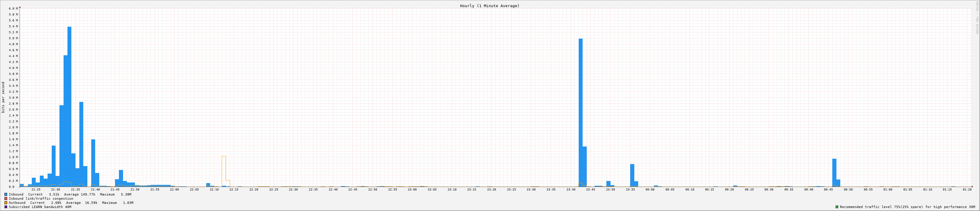Click the Outbound Average 16.59k value

click(x=91, y=203)
